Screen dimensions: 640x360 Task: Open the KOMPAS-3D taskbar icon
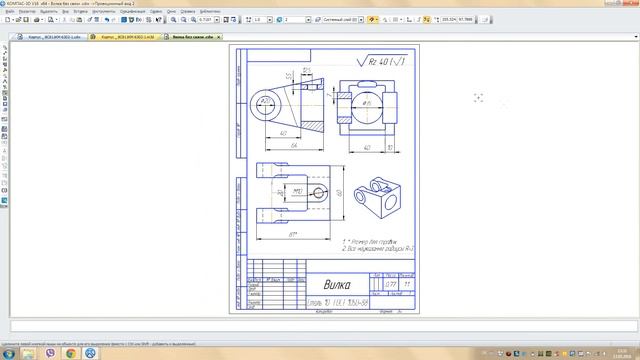tap(90, 353)
